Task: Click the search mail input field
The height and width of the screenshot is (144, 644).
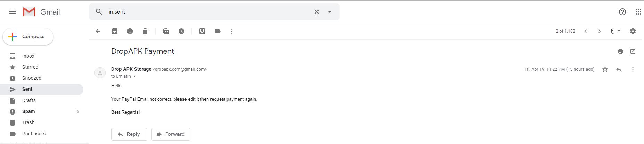Action: (208, 12)
